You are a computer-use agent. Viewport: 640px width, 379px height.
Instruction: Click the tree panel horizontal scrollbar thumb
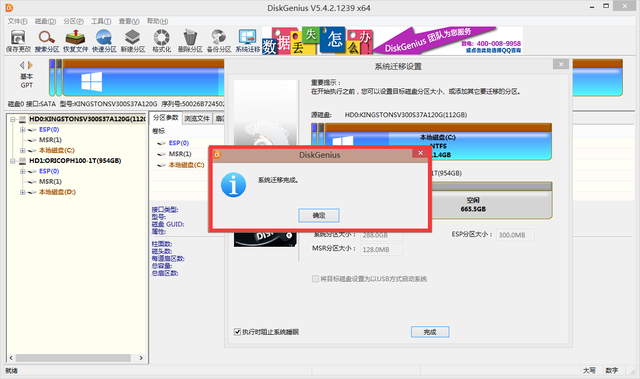click(73, 358)
